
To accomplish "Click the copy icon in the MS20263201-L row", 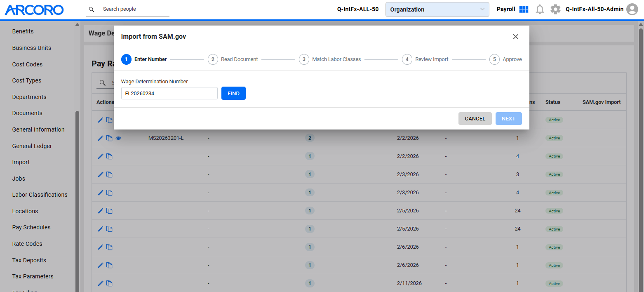I will (109, 138).
